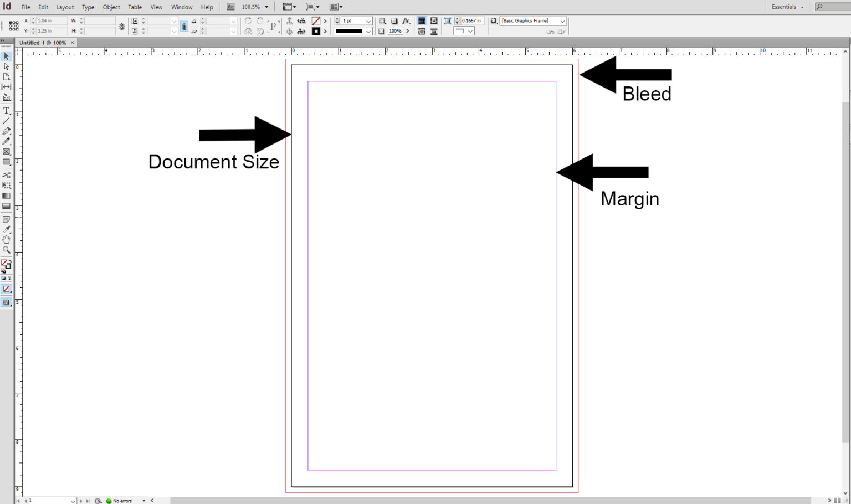The width and height of the screenshot is (851, 504).
Task: Click the black stroke color swatch
Action: 349,31
